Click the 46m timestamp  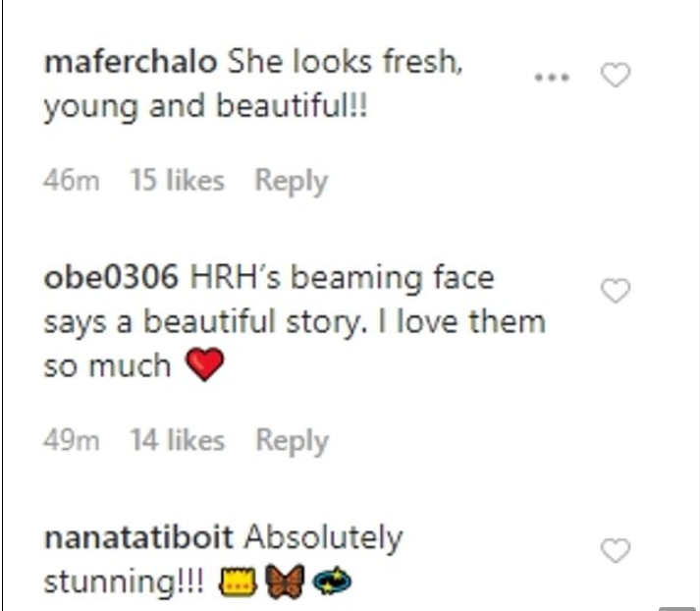pos(72,181)
